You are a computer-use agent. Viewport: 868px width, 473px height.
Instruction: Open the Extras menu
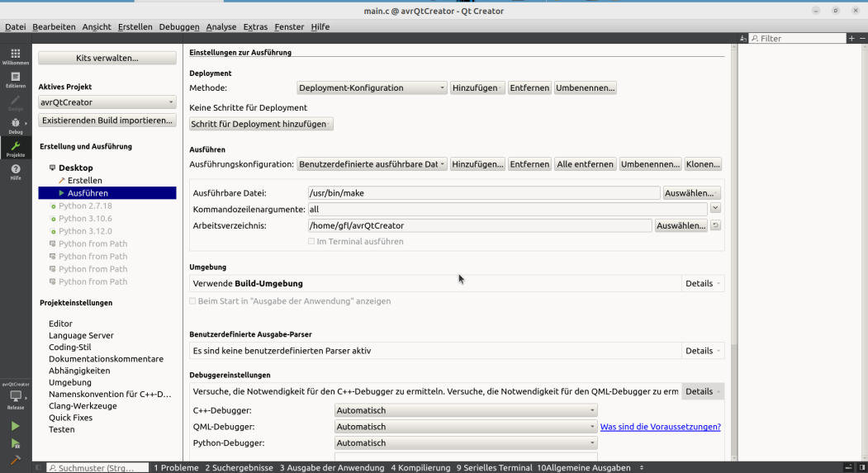(x=255, y=26)
